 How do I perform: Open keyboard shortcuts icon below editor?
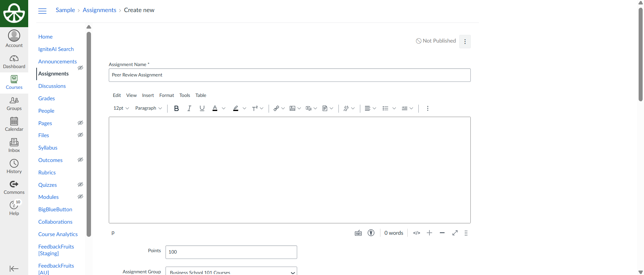tap(358, 233)
